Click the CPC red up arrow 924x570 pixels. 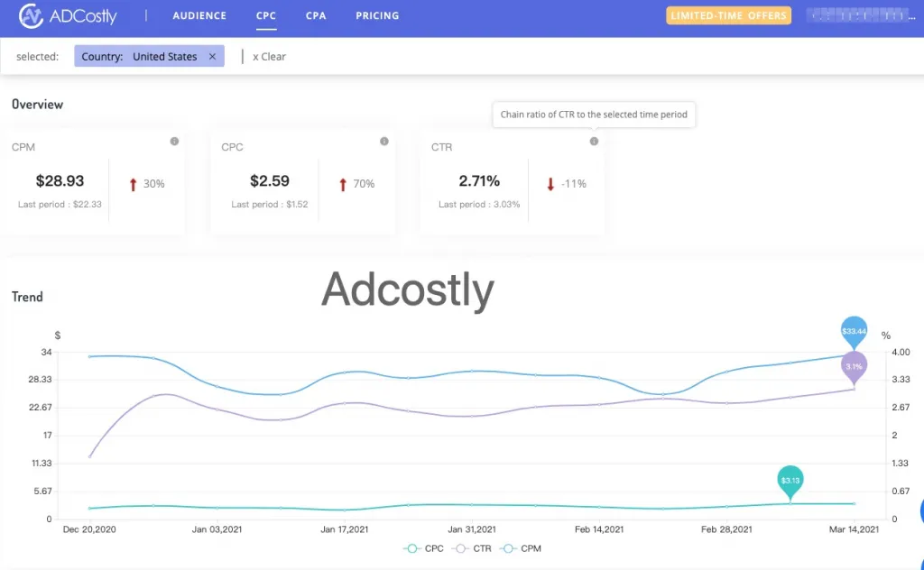tap(343, 184)
